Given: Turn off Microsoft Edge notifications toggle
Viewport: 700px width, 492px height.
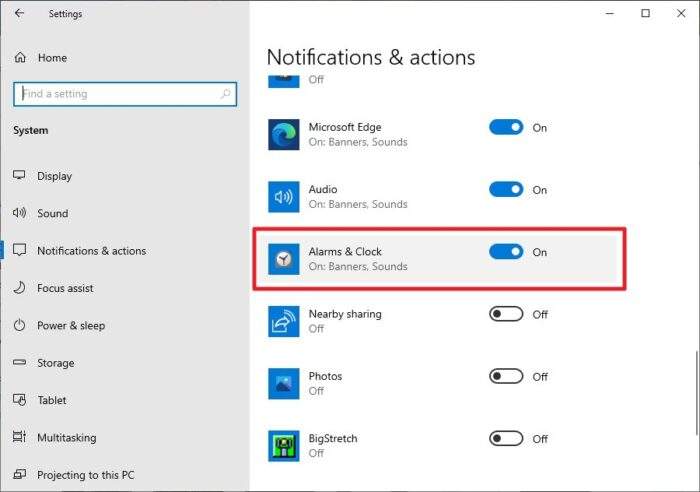Looking at the screenshot, I should 506,127.
